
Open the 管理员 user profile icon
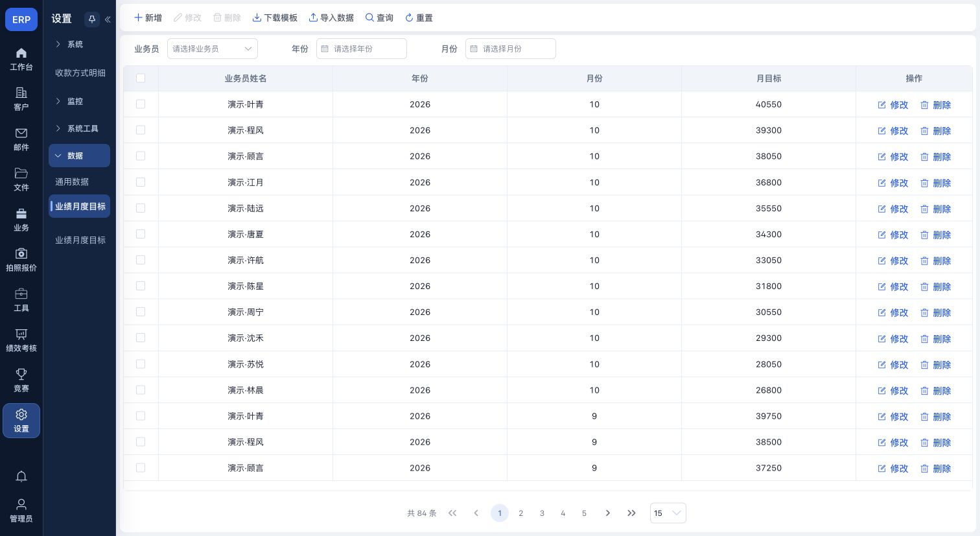tap(21, 511)
